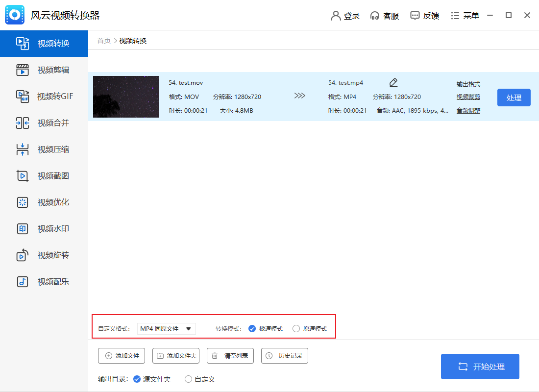Click the test.mov video thumbnail
Screen dimensions: 539x392
(126, 97)
